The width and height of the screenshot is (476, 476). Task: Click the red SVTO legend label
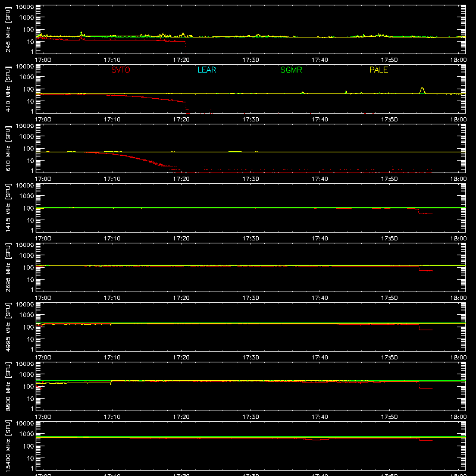coord(121,70)
